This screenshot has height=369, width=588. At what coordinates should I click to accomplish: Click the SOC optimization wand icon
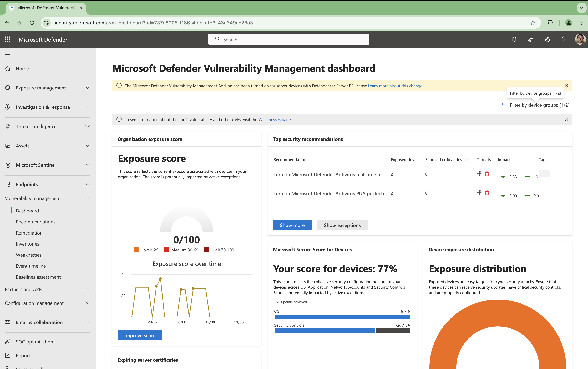tap(8, 341)
